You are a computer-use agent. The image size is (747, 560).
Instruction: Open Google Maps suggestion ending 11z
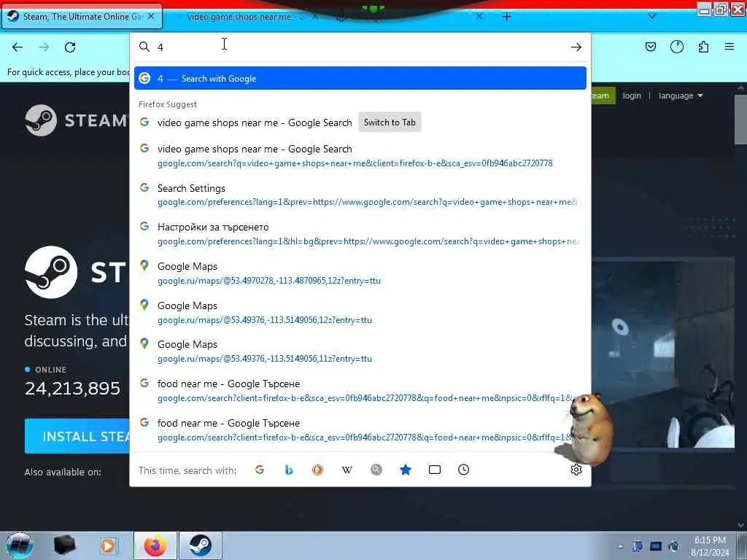pos(360,351)
